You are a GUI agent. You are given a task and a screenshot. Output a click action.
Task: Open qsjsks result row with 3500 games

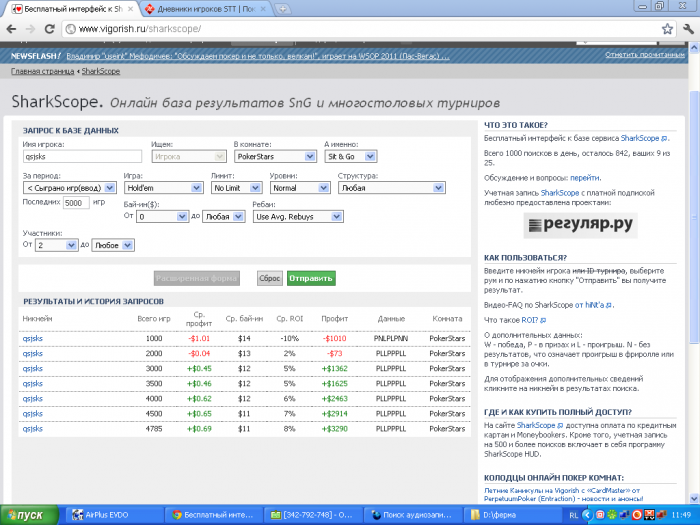pyautogui.click(x=33, y=384)
